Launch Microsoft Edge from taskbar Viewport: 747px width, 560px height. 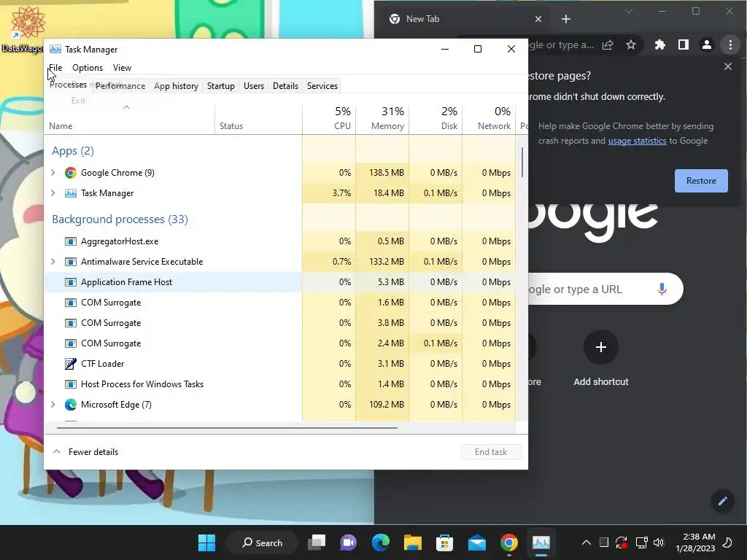click(381, 542)
